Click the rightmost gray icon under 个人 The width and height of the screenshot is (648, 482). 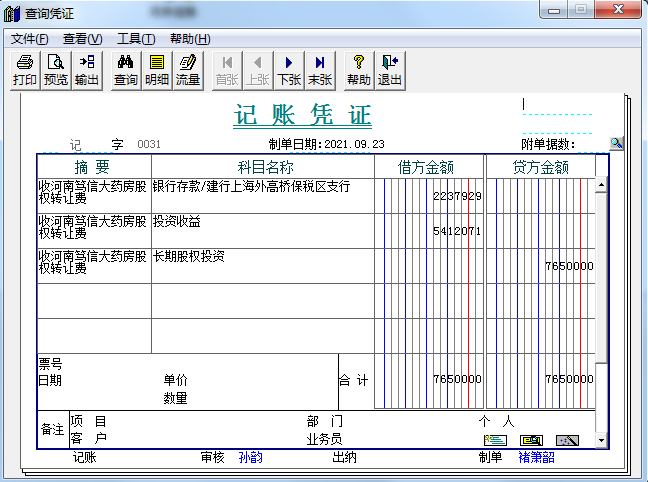click(567, 440)
